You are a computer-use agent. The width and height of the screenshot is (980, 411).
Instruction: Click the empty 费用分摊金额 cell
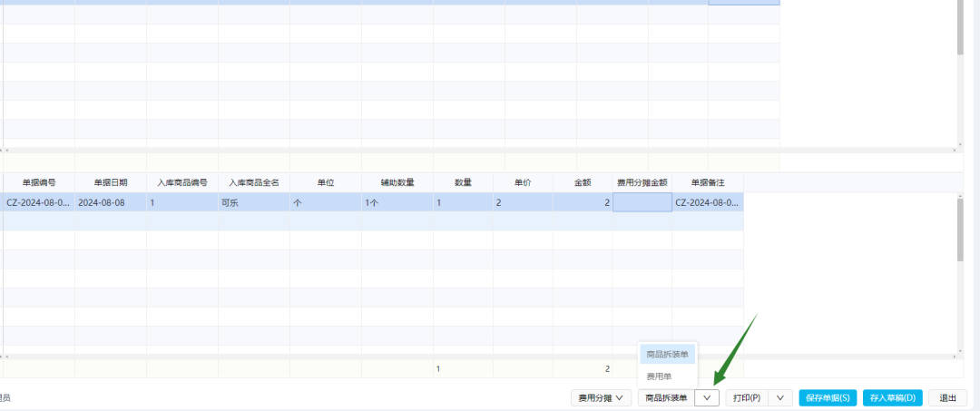(642, 202)
